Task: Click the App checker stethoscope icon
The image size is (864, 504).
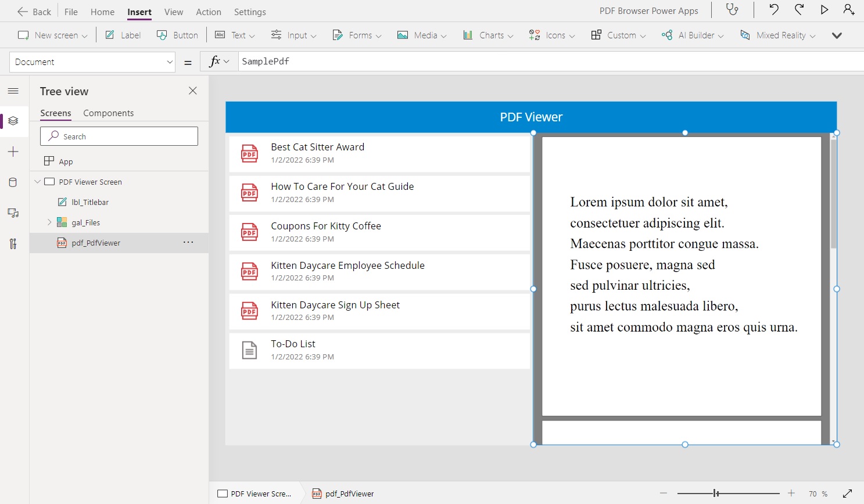Action: 732,10
